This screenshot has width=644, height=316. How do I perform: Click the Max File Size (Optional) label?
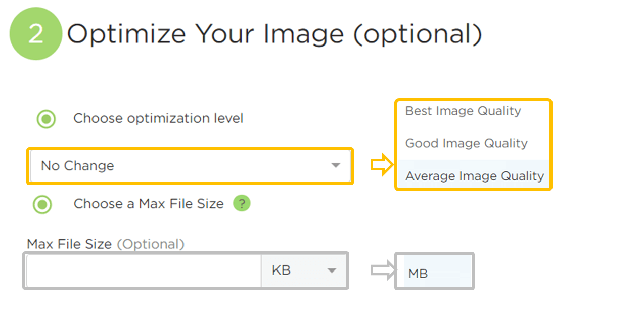(106, 244)
